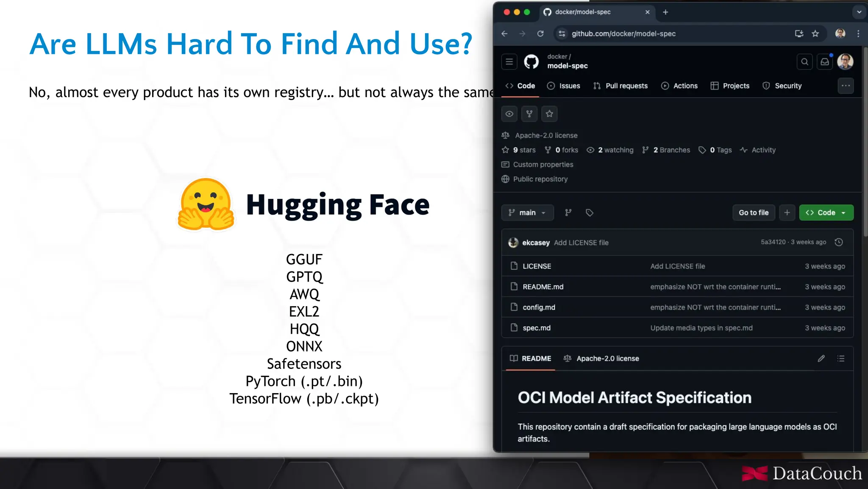
Task: Open the Update media types commit link
Action: (x=701, y=328)
